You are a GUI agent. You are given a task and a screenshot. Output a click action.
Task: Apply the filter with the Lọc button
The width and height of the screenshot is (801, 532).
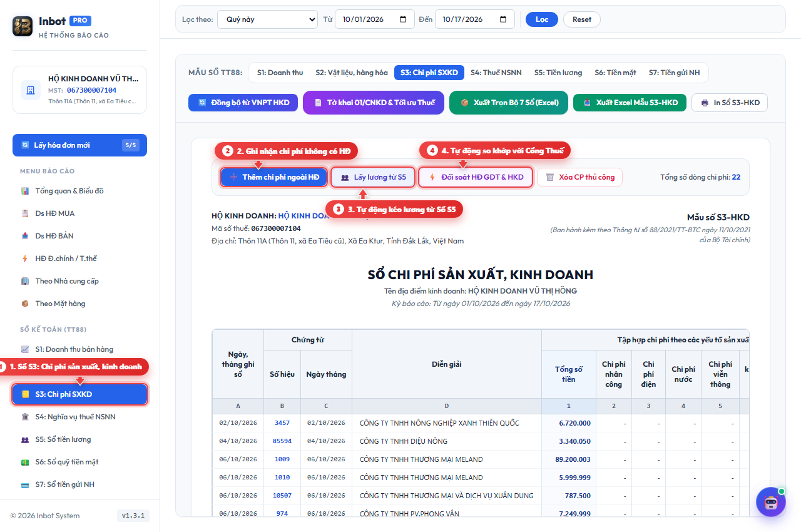point(542,19)
